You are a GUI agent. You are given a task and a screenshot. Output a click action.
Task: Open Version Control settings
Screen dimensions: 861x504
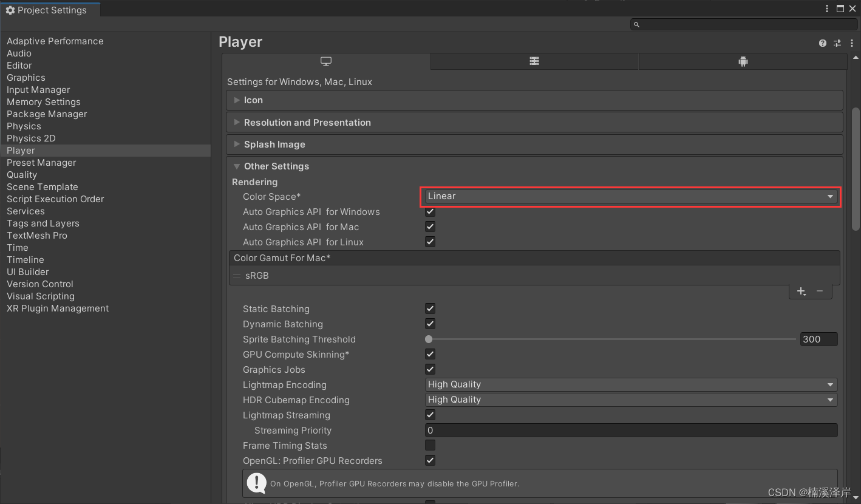click(x=40, y=284)
